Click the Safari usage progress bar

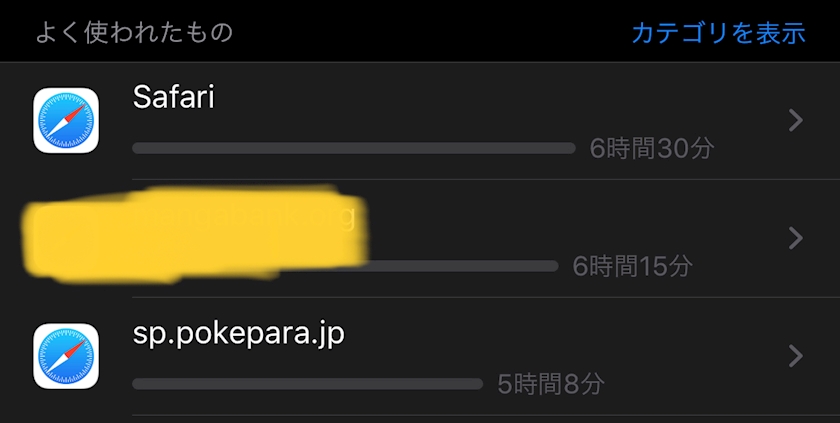pyautogui.click(x=354, y=148)
